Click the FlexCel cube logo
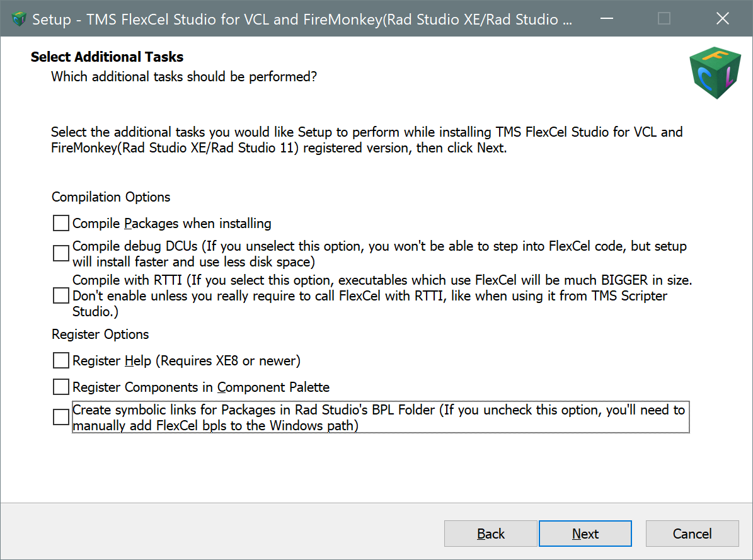This screenshot has width=753, height=560. click(715, 72)
